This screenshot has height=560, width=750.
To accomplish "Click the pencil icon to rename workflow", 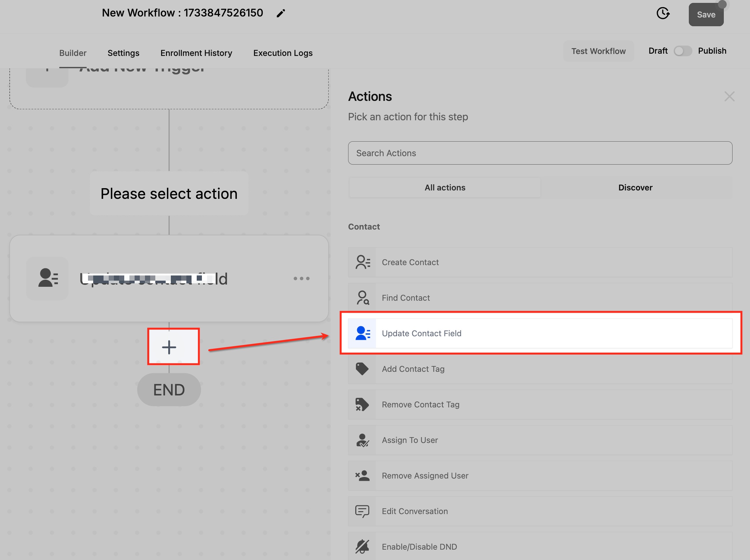I will 281,14.
